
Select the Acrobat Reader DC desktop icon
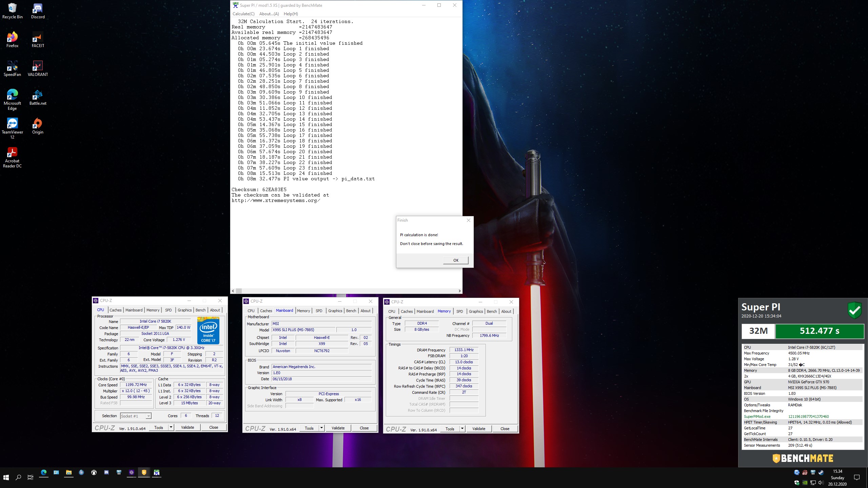[12, 157]
